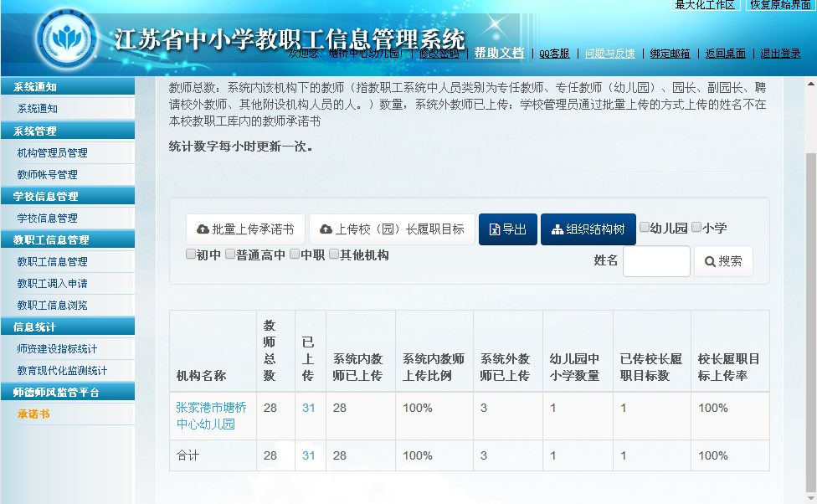Click the search magnifier icon
817x504 pixels.
point(711,260)
